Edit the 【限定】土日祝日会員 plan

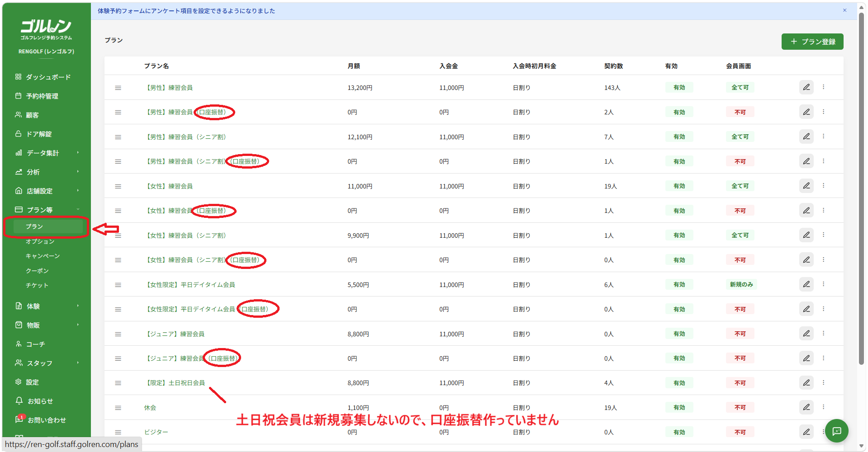806,383
